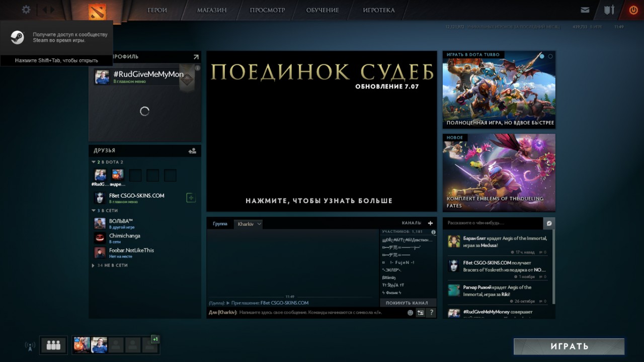This screenshot has width=644, height=362.
Task: Open the Emblems of the Dueling Fates card
Action: click(499, 172)
